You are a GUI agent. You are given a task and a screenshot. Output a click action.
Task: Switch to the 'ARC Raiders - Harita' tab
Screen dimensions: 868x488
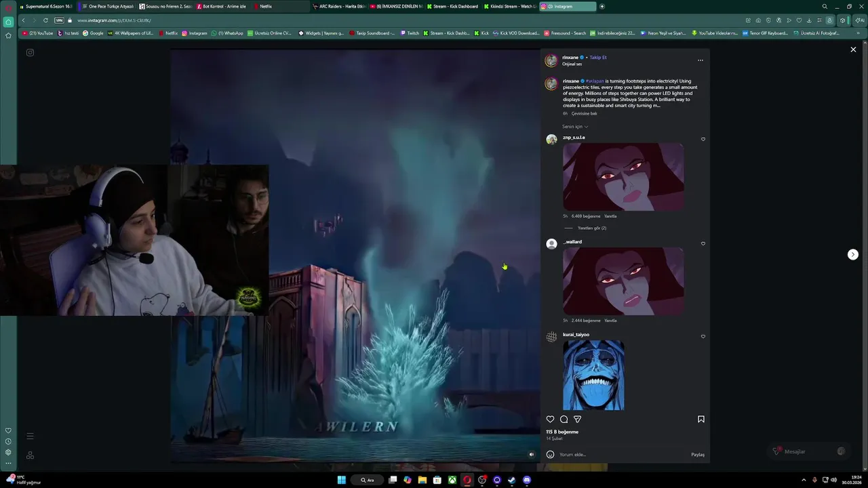[340, 6]
